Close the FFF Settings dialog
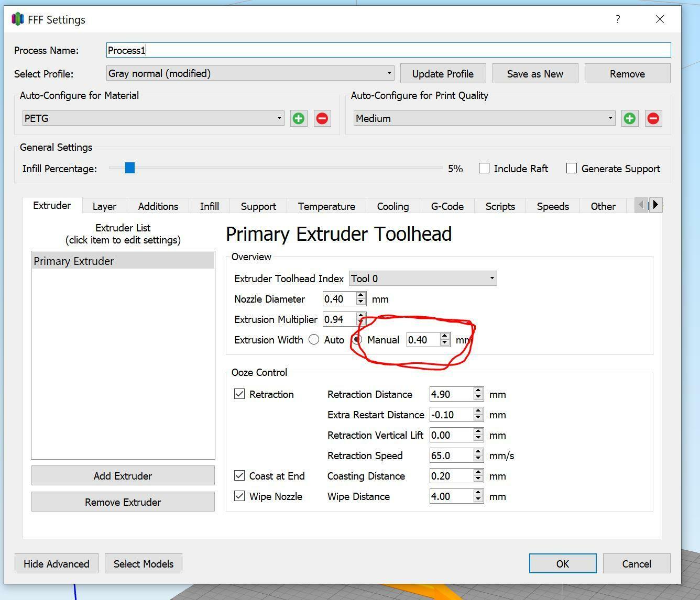Viewport: 700px width, 600px height. tap(660, 19)
